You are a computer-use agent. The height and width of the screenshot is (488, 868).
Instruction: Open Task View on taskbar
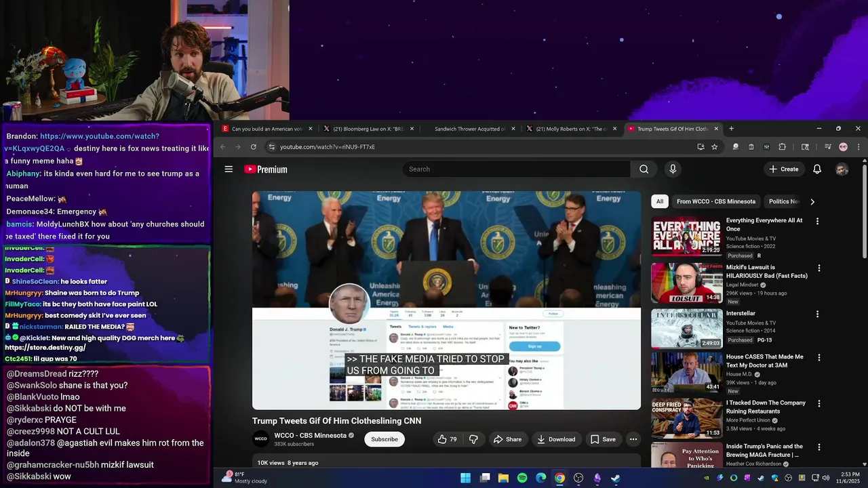pos(484,478)
